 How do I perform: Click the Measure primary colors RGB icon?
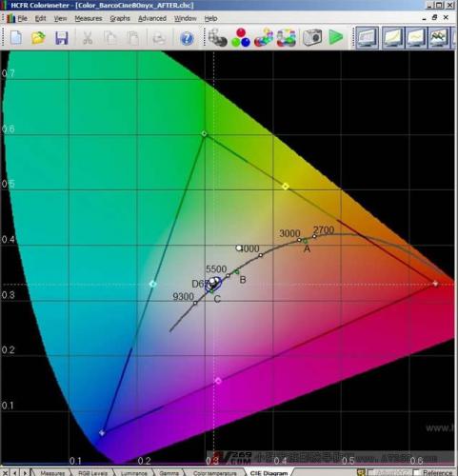241,38
